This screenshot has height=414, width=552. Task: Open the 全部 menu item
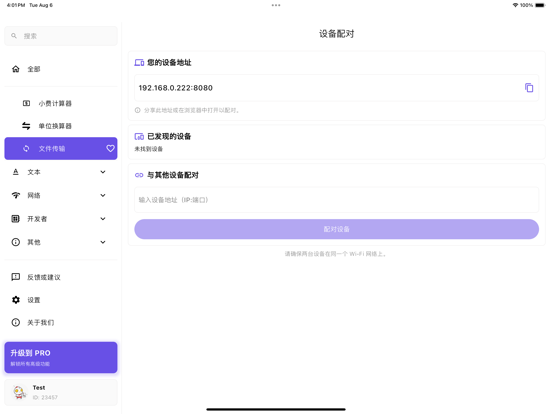tap(61, 69)
